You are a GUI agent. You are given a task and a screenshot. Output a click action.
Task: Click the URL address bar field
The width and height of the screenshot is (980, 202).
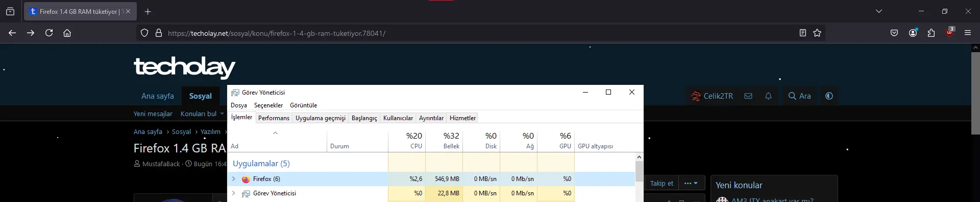pyautogui.click(x=480, y=33)
